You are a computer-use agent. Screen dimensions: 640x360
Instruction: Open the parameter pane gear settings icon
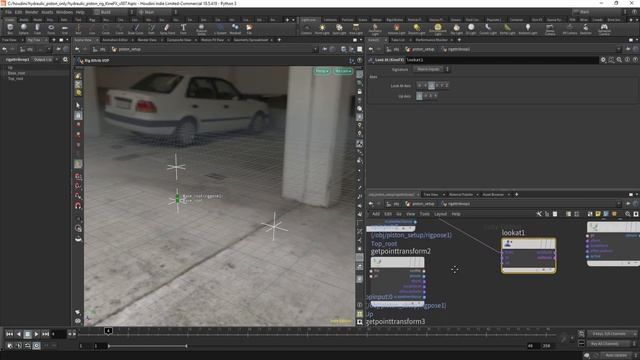603,60
